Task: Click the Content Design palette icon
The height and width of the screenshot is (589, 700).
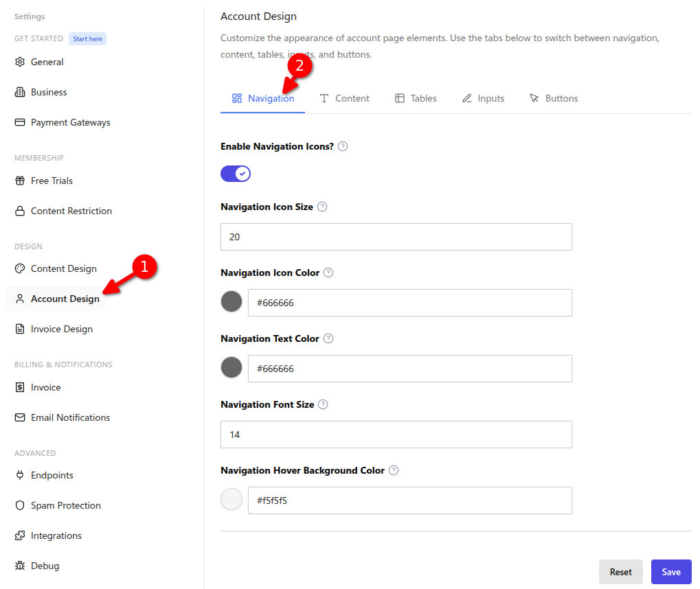Action: 20,268
